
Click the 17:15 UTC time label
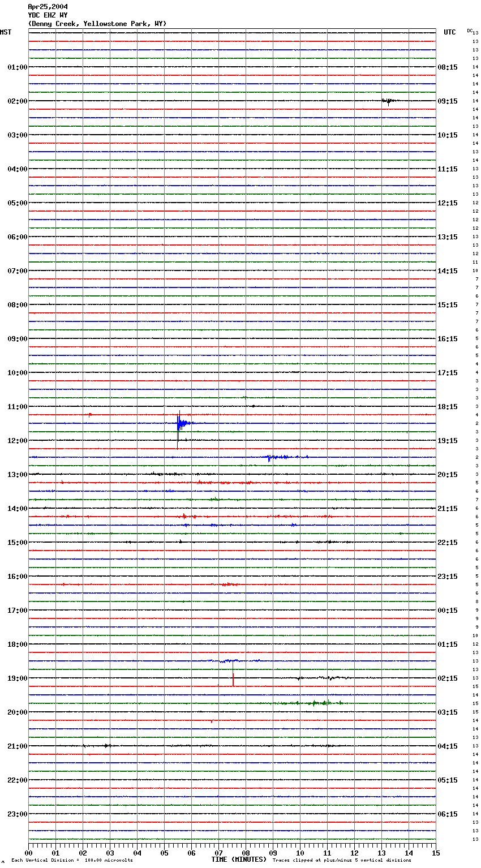coord(448,373)
